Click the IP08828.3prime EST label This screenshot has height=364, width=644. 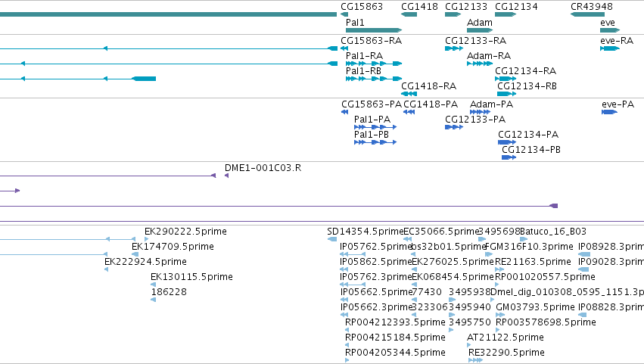(x=611, y=307)
